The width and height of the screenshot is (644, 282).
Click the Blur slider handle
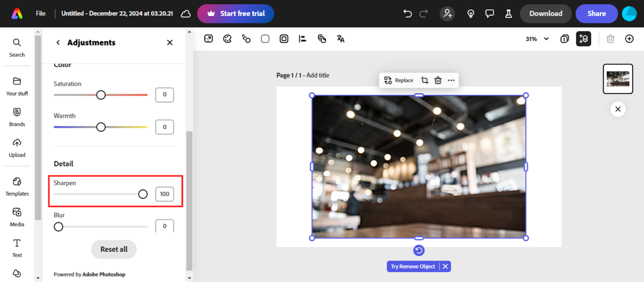click(x=58, y=227)
